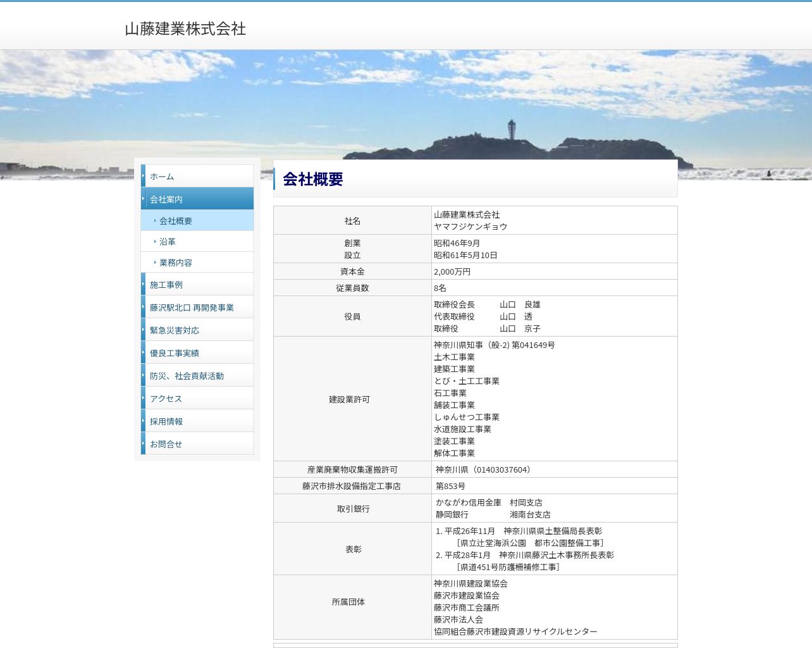812x665 pixels.
Task: Open アクセス in the sidebar
Action: 197,399
